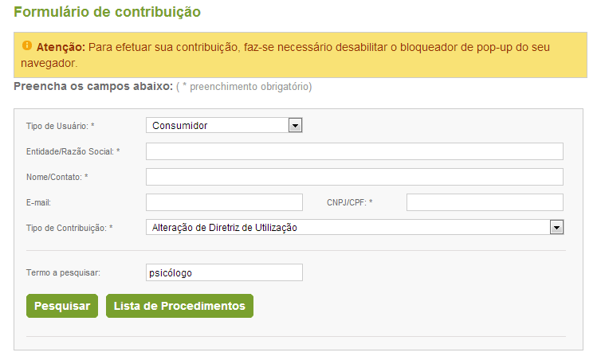The height and width of the screenshot is (364, 597).
Task: Click the Entidade/Razão Social label
Action: (73, 151)
